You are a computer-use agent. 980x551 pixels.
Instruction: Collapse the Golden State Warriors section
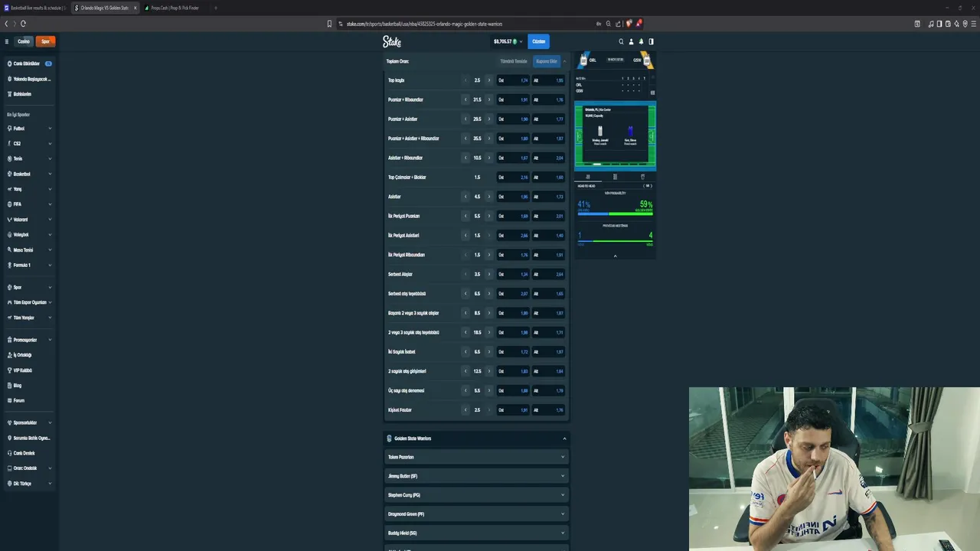[x=476, y=439]
